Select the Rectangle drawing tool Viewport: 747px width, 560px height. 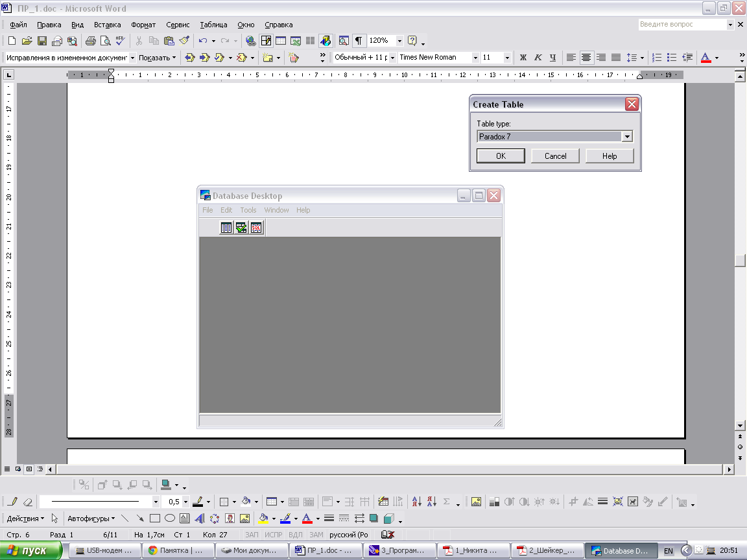pyautogui.click(x=155, y=518)
